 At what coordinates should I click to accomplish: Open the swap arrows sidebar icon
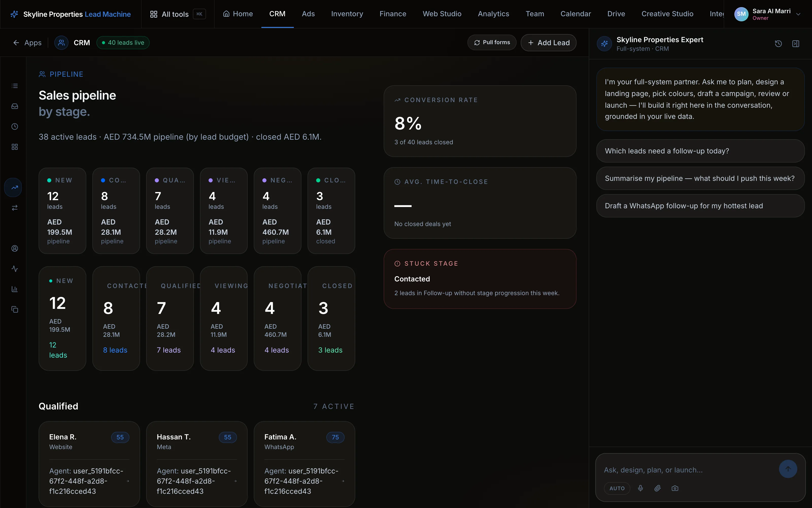14,208
